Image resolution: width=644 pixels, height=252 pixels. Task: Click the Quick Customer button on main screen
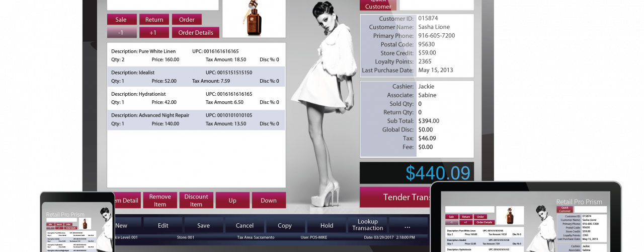tap(378, 5)
